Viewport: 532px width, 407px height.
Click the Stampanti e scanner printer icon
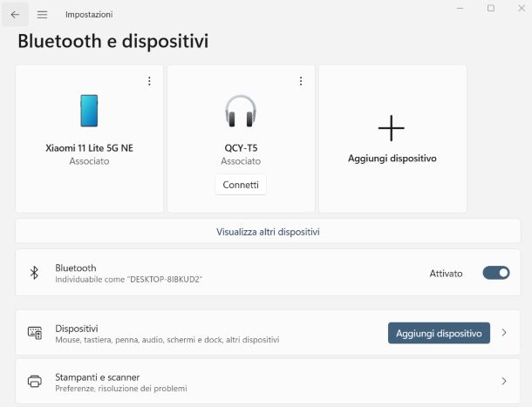click(35, 382)
